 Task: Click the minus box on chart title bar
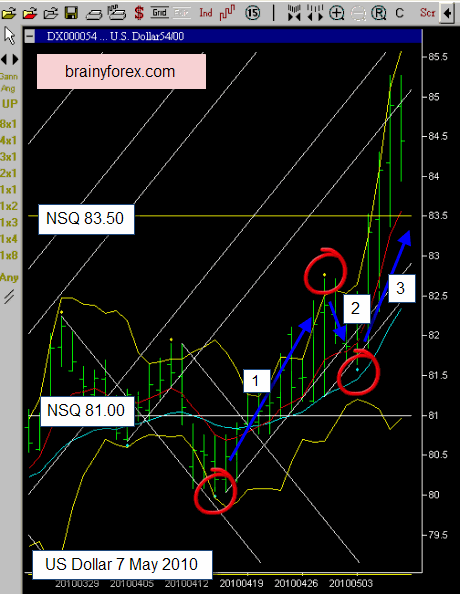pyautogui.click(x=30, y=36)
